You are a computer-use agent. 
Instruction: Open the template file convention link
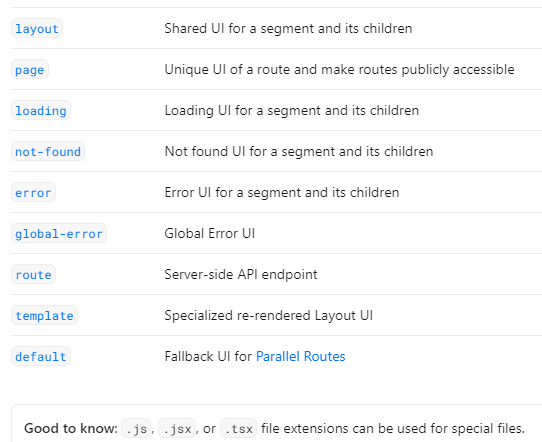point(44,316)
